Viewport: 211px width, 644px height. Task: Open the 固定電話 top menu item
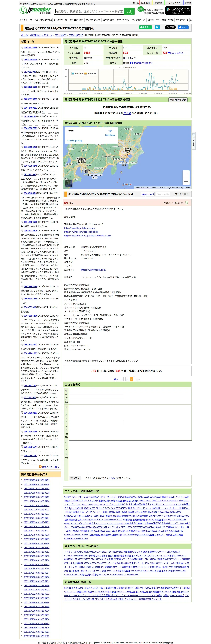click(145, 3)
